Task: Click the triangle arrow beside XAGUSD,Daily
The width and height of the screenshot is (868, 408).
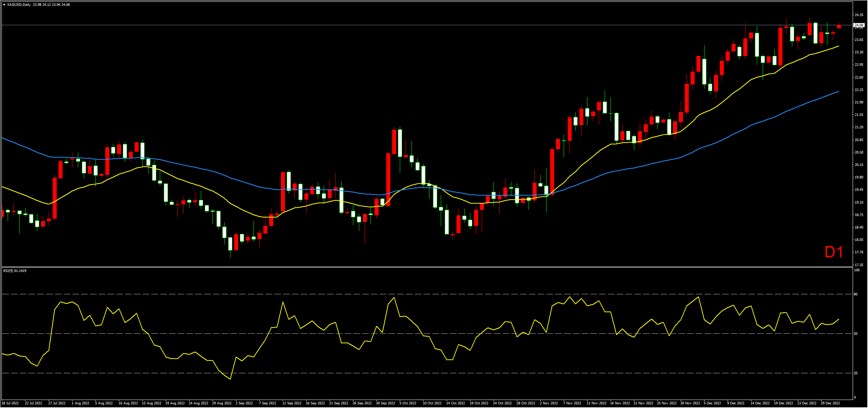Action: tap(4, 5)
